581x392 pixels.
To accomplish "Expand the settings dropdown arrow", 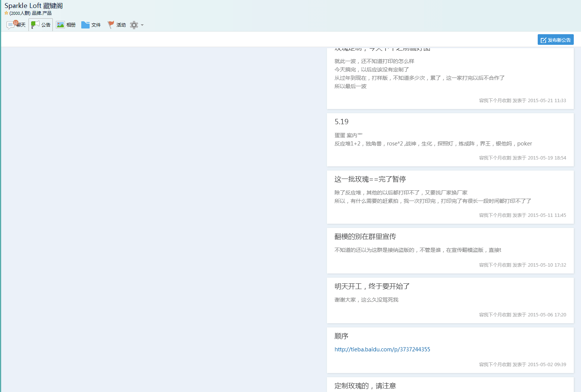I will [142, 25].
